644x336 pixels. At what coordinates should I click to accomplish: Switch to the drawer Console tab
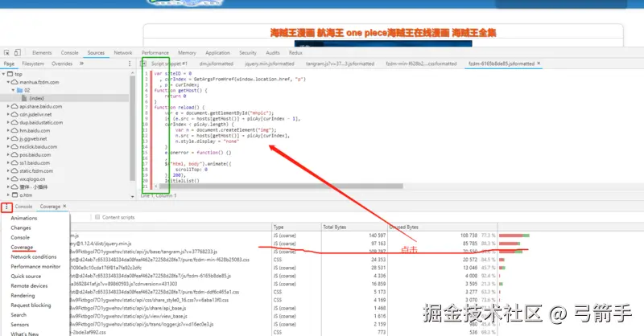click(x=23, y=207)
